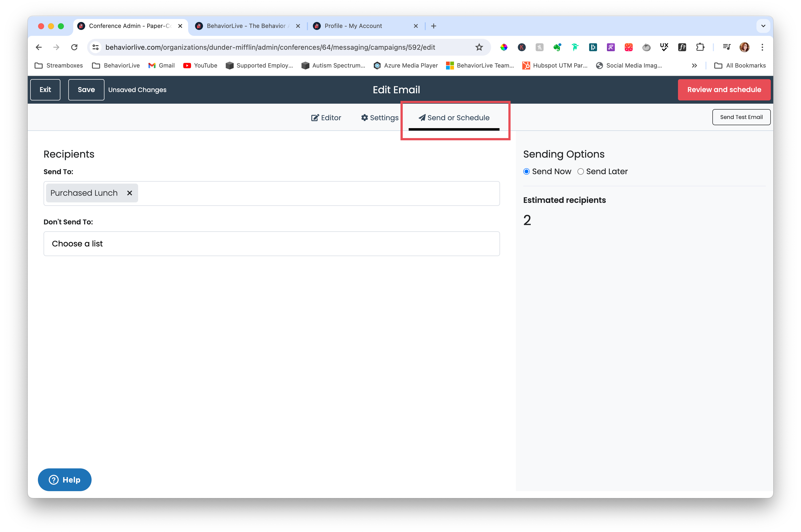Reload the current page
Screen dimensions: 801x532
[74, 47]
